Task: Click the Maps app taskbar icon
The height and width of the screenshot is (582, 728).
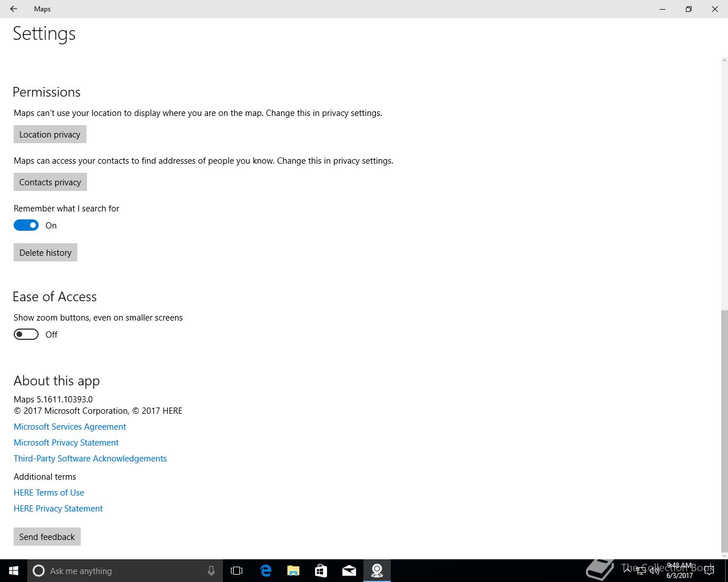Action: click(377, 571)
